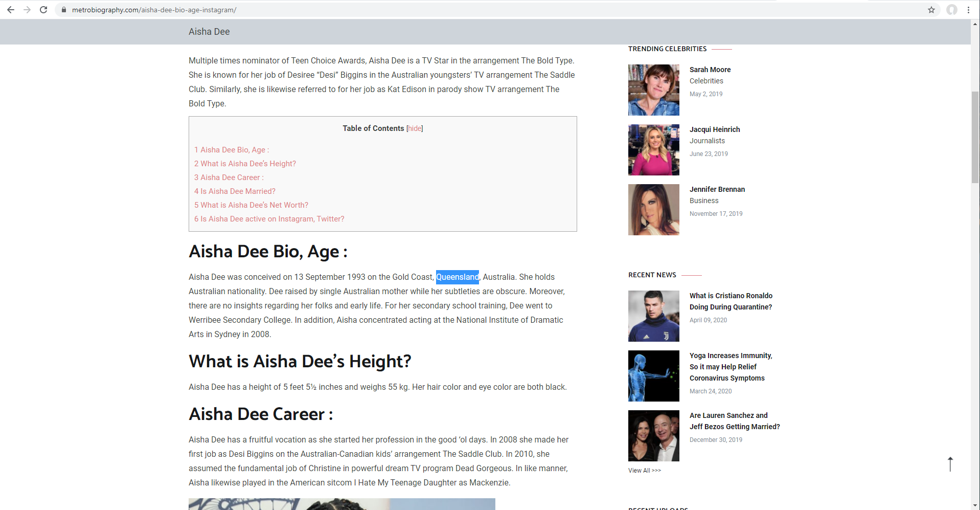Open Cristiano Ronaldo quarantine article
The image size is (980, 510).
point(731,301)
